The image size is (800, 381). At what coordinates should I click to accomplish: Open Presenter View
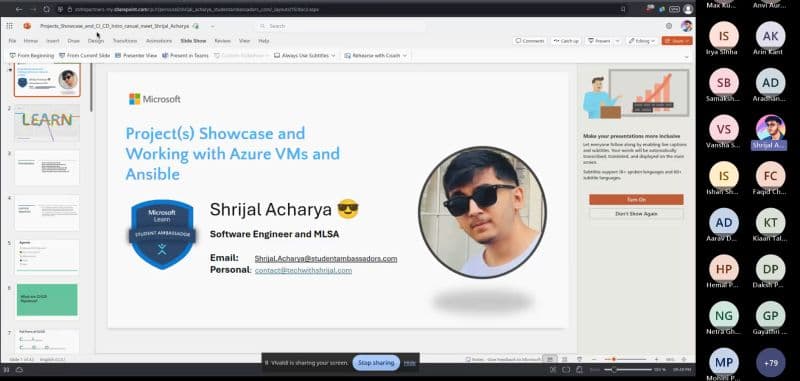click(136, 55)
